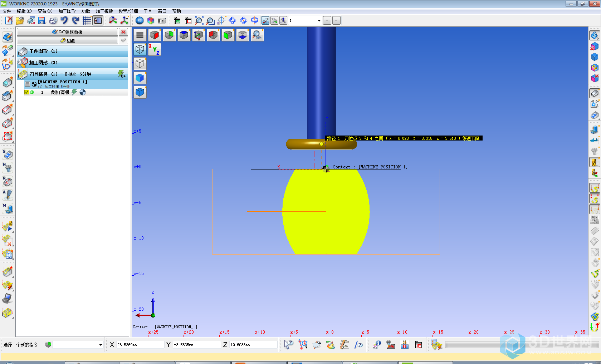Image resolution: width=601 pixels, height=364 pixels.
Task: Select the axes cube view icon
Action: tap(199, 35)
